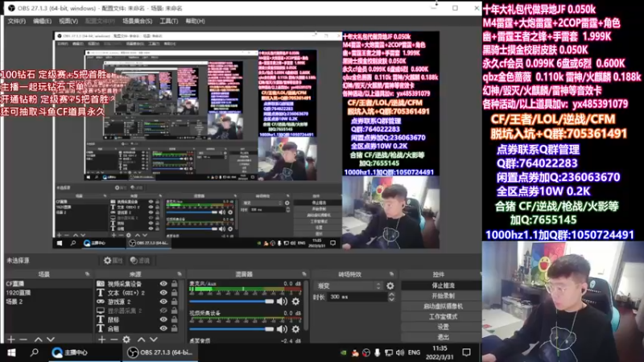The height and width of the screenshot is (362, 644).
Task: Select the 1920直播 scene
Action: [x=48, y=293]
